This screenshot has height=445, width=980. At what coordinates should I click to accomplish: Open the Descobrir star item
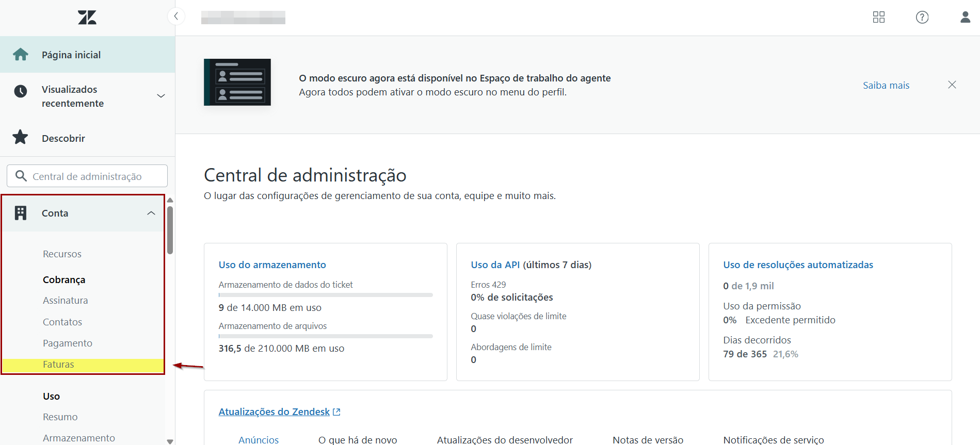[x=63, y=138]
